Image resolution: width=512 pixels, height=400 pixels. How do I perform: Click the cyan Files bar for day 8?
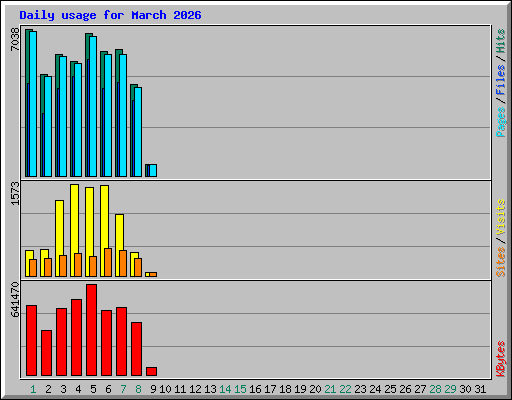138,132
